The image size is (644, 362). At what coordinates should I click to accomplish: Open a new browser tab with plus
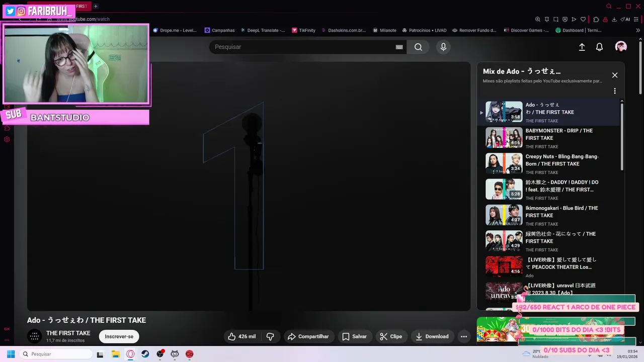pyautogui.click(x=96, y=6)
